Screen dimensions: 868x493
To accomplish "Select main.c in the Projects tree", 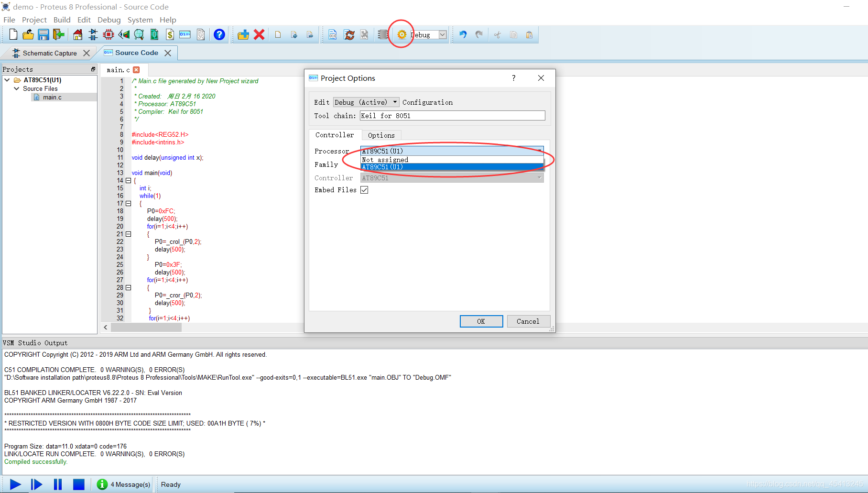I will click(x=52, y=97).
